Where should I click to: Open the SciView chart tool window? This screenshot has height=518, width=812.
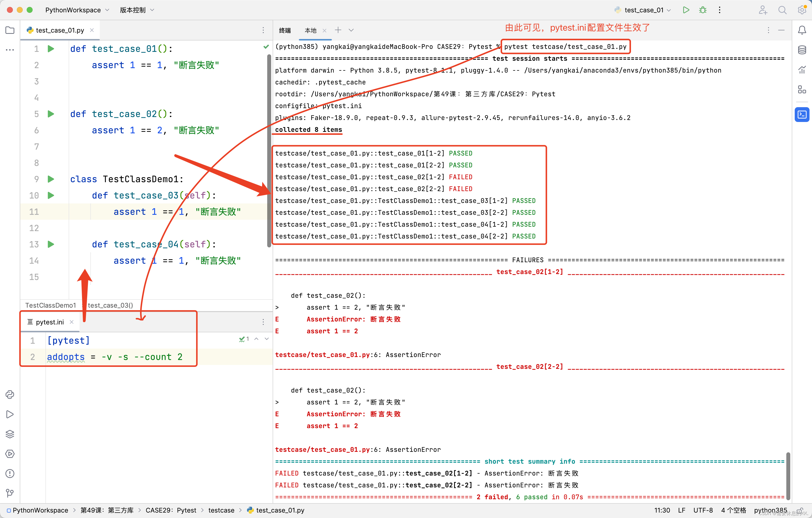click(x=802, y=70)
